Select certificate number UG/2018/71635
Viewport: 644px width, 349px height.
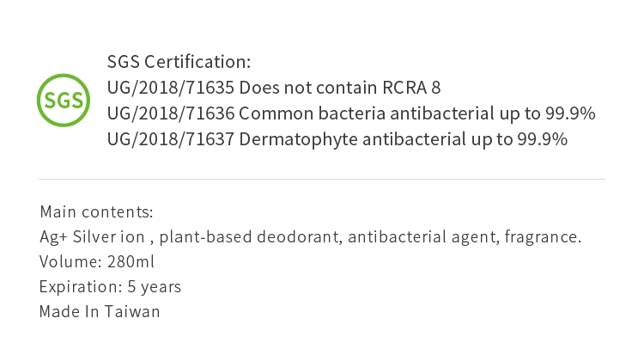coord(171,89)
